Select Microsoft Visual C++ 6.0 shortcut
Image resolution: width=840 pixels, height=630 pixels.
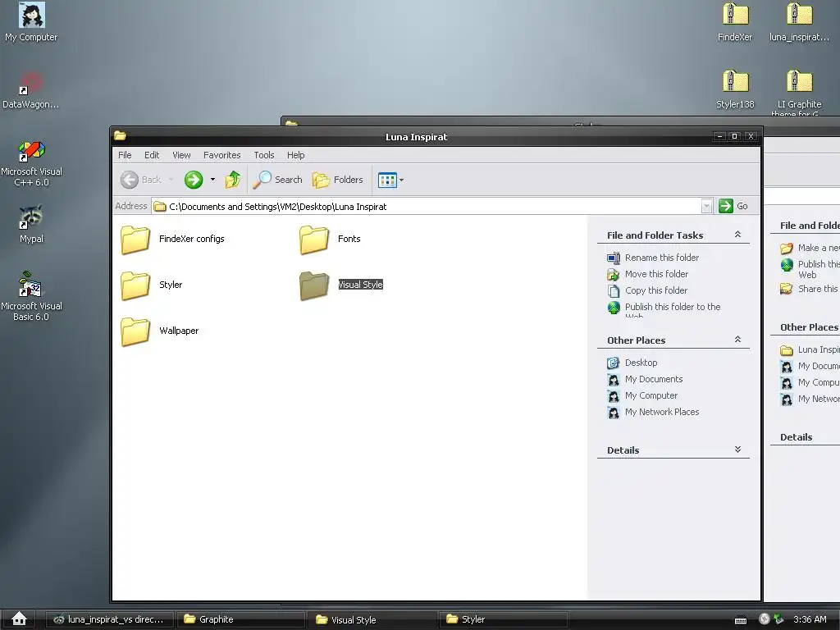pos(32,163)
